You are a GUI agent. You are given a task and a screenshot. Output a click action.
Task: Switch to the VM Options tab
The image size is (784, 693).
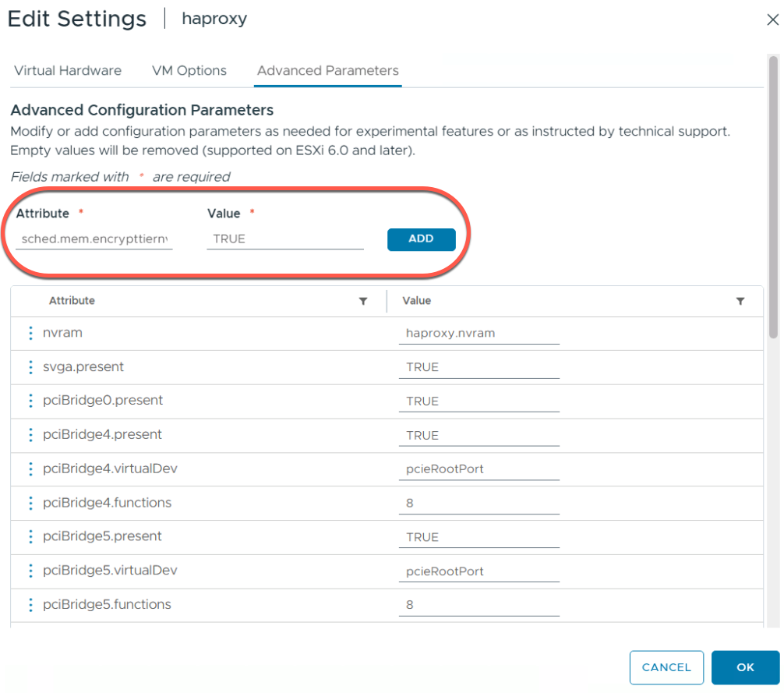189,70
